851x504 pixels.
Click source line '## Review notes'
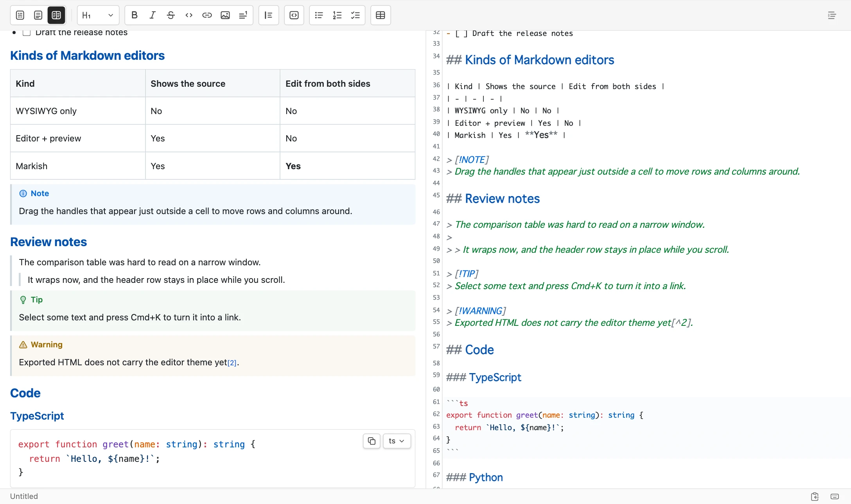point(493,198)
